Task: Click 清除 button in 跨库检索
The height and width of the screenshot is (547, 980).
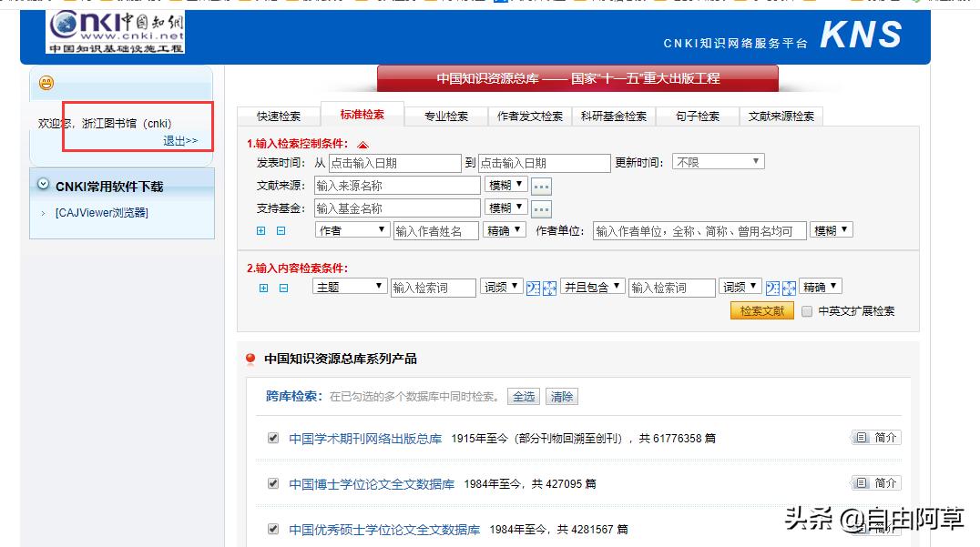Action: click(562, 397)
